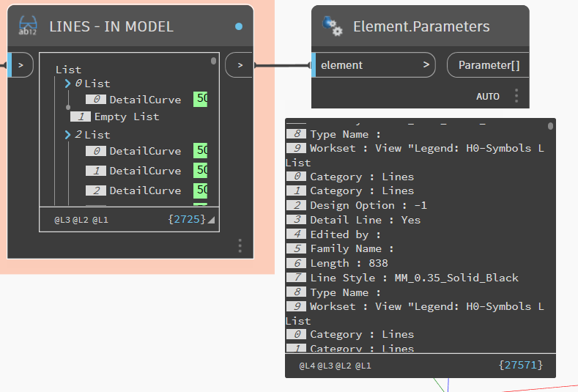Image resolution: width=578 pixels, height=392 pixels.
Task: Click the output port arrow of LINES - IN MODEL
Action: 240,65
